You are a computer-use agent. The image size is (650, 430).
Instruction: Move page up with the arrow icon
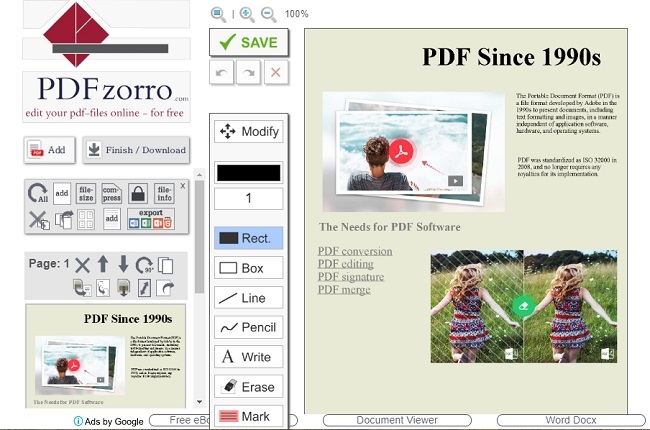pyautogui.click(x=104, y=265)
